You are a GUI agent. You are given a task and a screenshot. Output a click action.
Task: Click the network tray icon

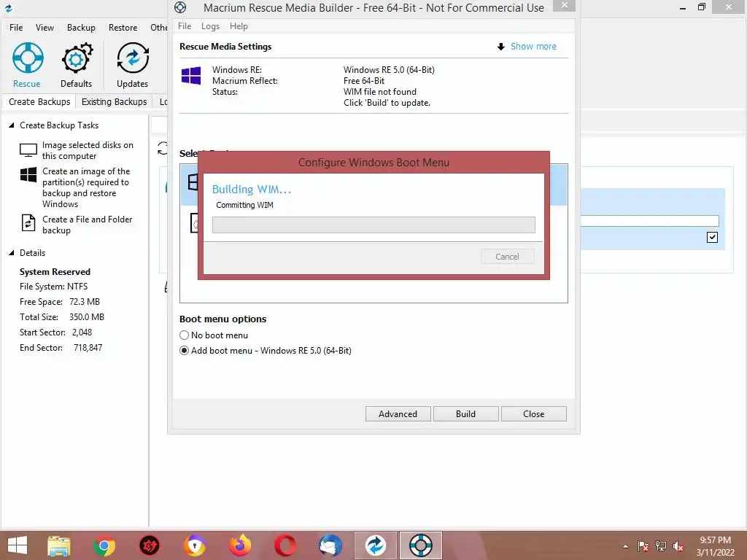(x=661, y=546)
